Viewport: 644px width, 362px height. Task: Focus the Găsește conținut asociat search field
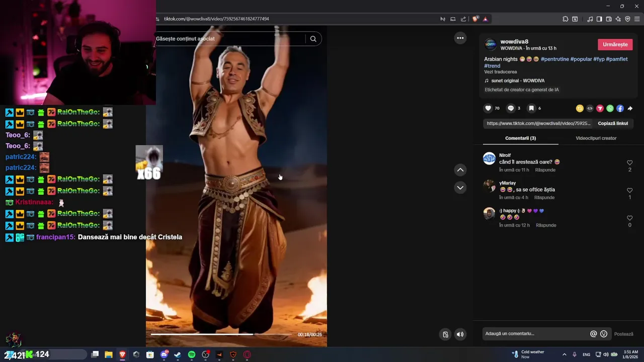pyautogui.click(x=229, y=39)
